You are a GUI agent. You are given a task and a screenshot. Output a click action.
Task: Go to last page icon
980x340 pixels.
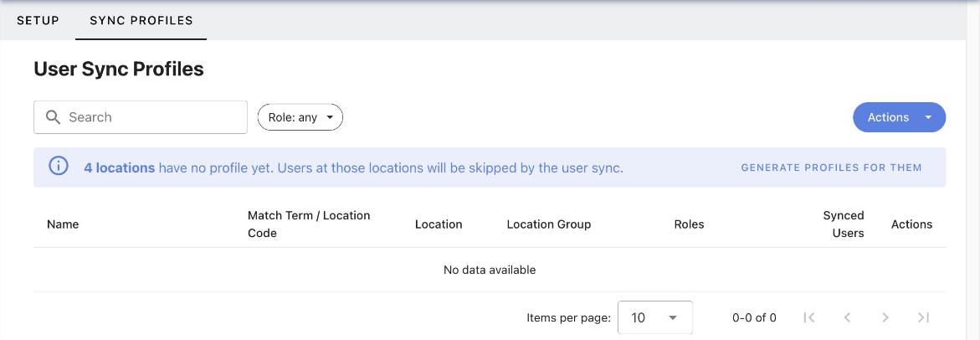click(923, 317)
